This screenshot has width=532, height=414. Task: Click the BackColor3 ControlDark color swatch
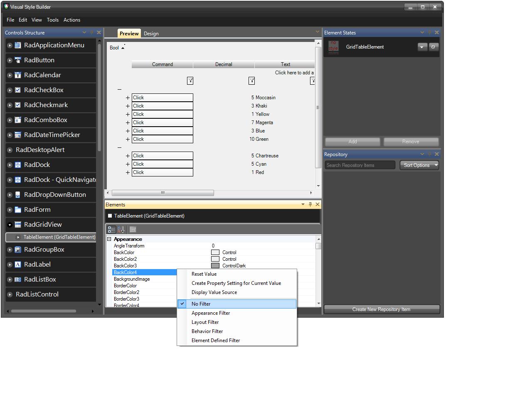[x=215, y=266]
